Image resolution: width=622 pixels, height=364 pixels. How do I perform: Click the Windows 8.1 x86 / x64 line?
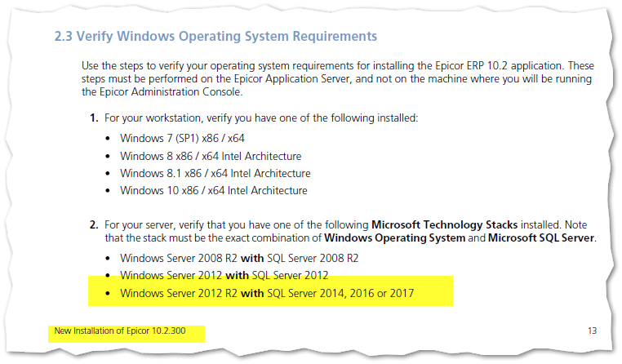point(215,173)
